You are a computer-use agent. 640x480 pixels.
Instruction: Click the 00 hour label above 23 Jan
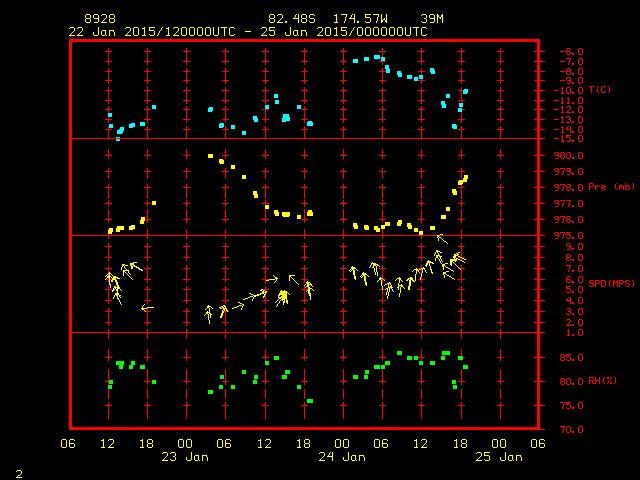[x=185, y=444]
